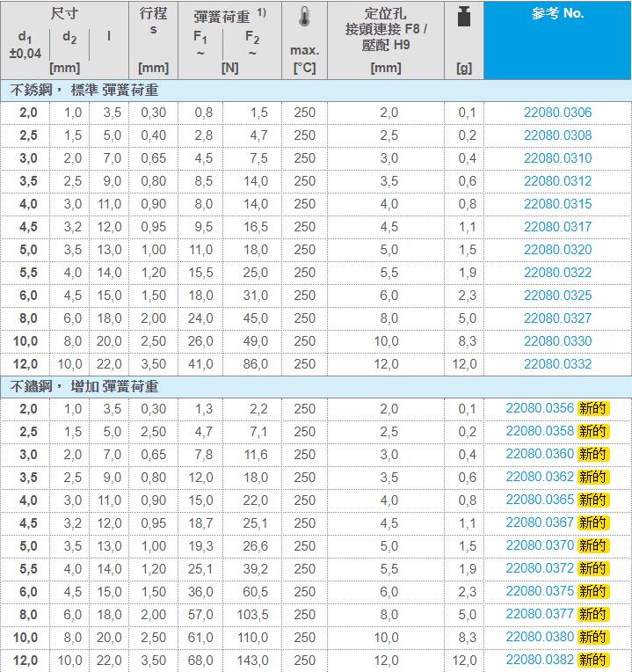Click the 新的 badge beside 22080.0356
632x672 pixels.
click(x=592, y=409)
